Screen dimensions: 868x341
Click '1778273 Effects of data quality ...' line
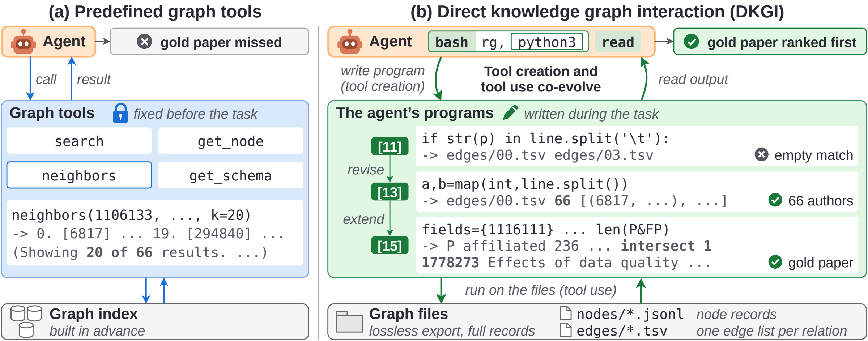[x=566, y=263]
